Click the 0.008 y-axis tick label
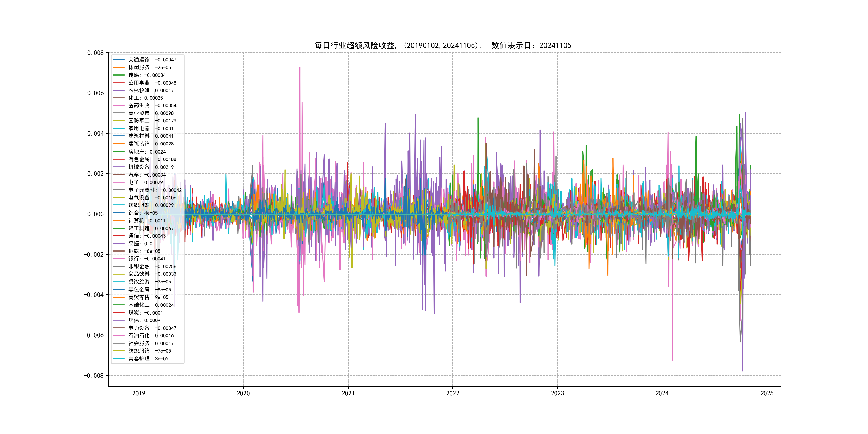The image size is (868, 434). tap(95, 53)
